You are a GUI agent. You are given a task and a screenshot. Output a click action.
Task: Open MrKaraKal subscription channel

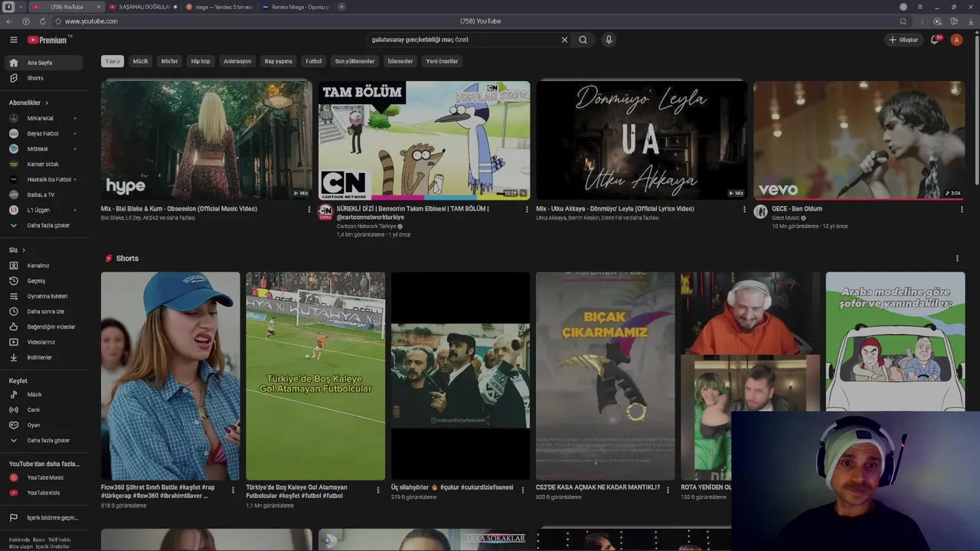click(43, 118)
